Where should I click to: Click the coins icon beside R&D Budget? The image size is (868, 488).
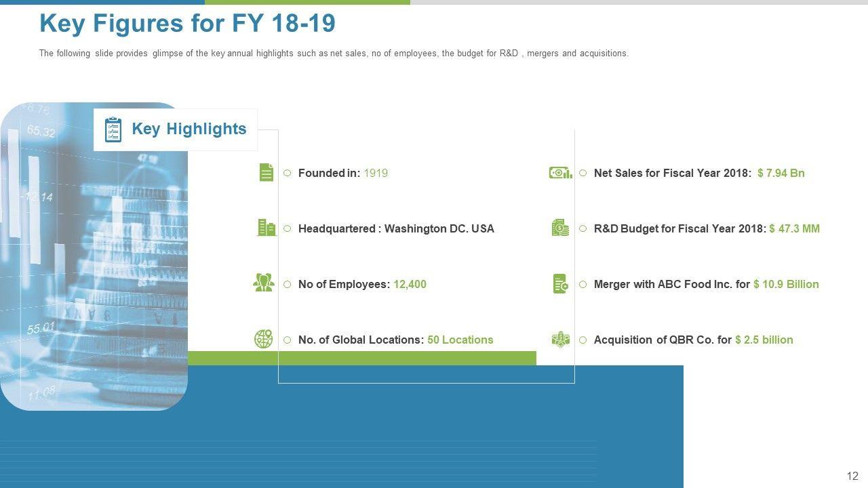560,228
